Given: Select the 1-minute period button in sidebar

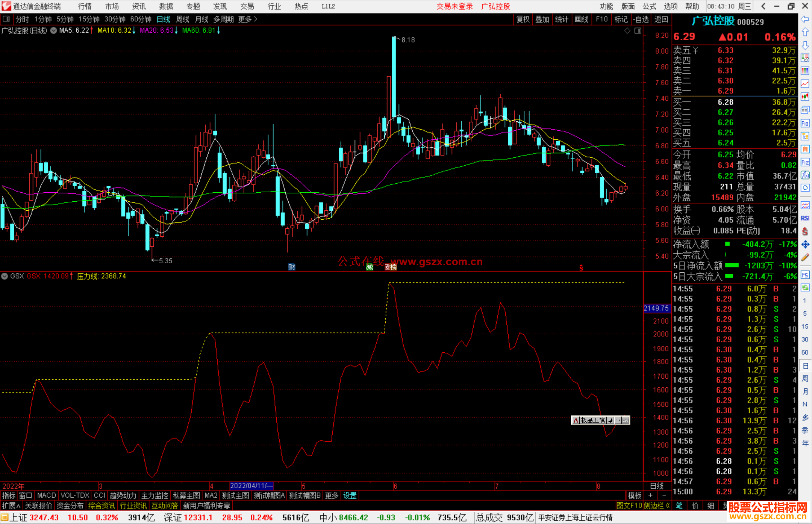Looking at the screenshot, I should (805, 301).
